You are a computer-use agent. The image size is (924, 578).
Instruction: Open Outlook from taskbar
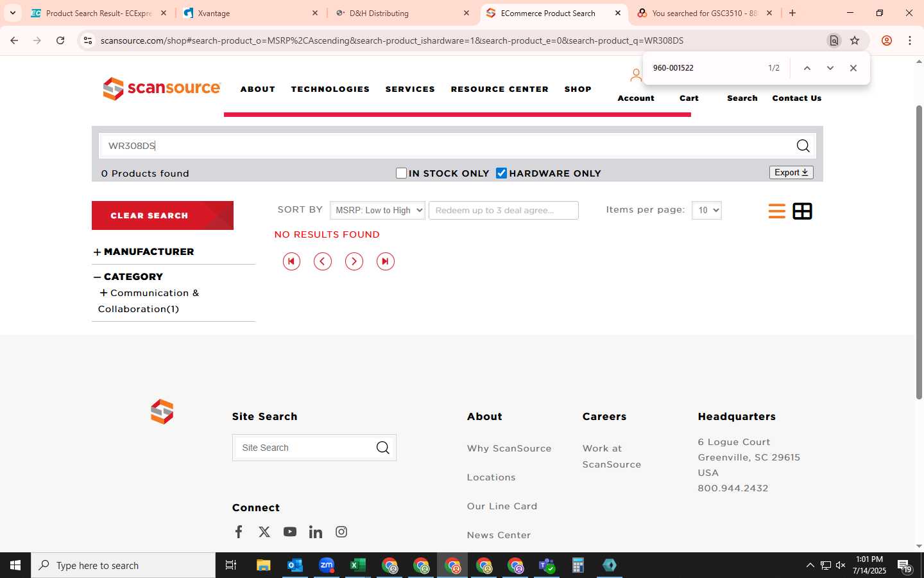[x=295, y=565]
